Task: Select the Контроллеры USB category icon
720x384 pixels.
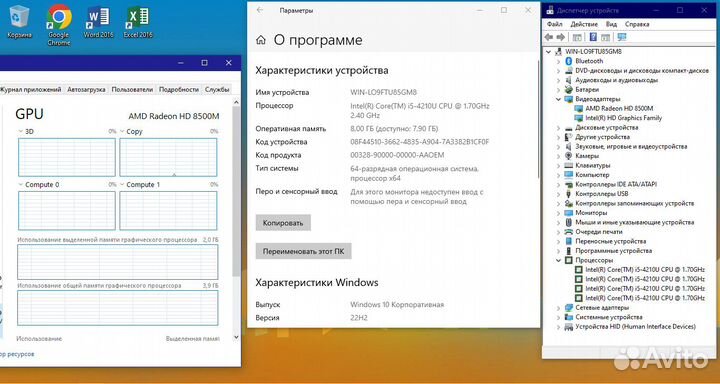Action: 568,194
